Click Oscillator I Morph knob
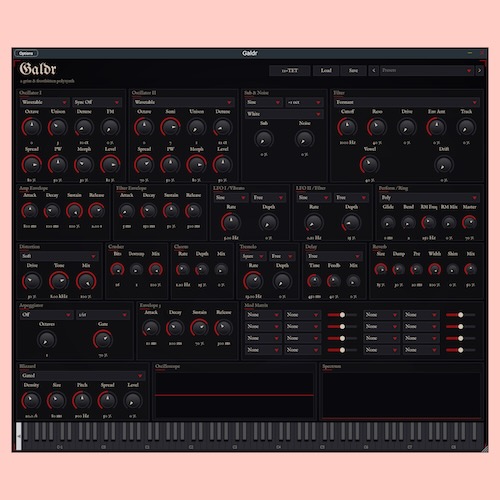500x500 pixels. (84, 165)
